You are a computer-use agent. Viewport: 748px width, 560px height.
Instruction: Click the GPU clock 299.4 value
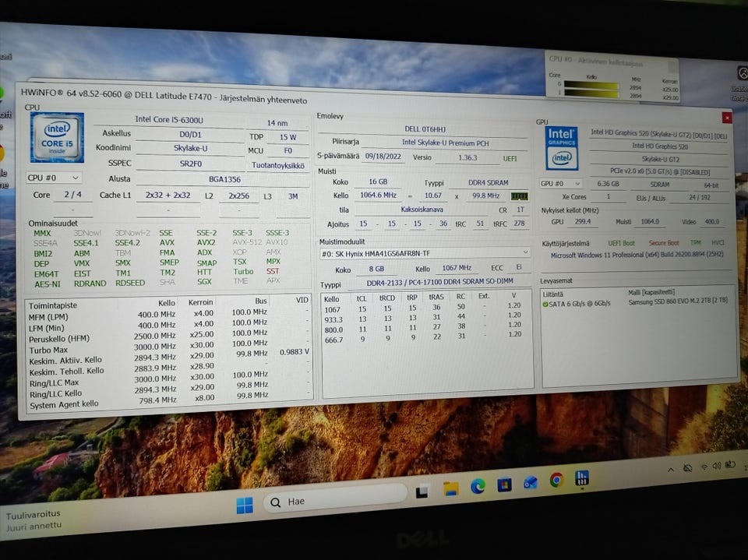[583, 222]
